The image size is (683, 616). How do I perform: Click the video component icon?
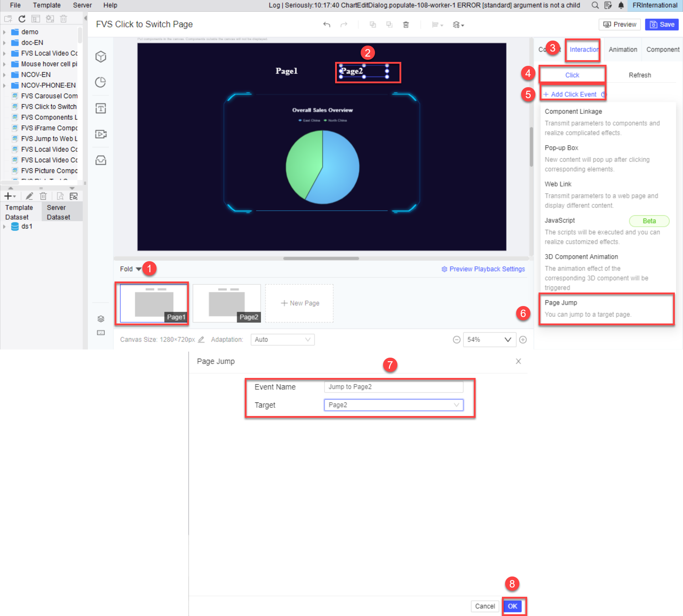pos(101,134)
